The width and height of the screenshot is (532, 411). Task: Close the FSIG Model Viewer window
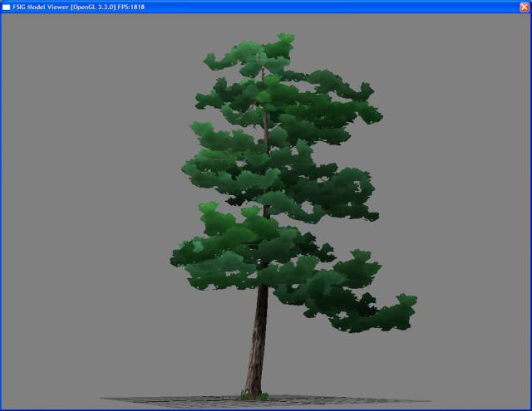click(524, 7)
